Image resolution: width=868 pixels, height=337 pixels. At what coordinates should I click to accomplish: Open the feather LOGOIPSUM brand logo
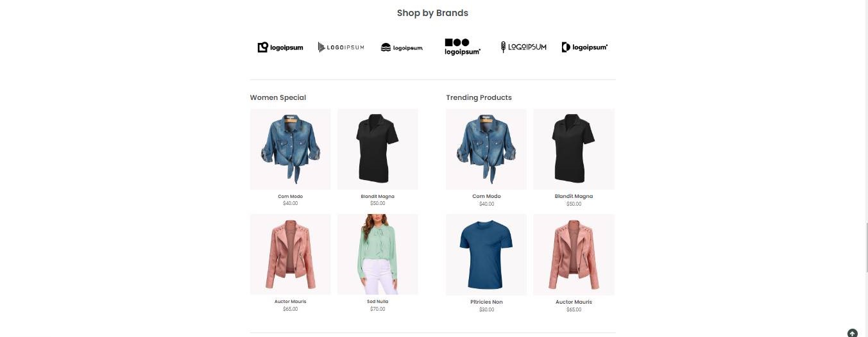[x=523, y=47]
